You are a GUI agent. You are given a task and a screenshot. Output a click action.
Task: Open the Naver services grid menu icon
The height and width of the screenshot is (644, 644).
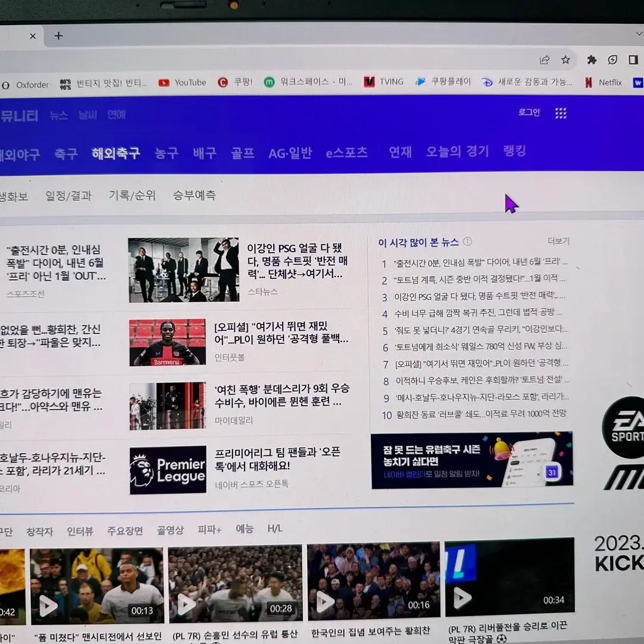(x=561, y=113)
